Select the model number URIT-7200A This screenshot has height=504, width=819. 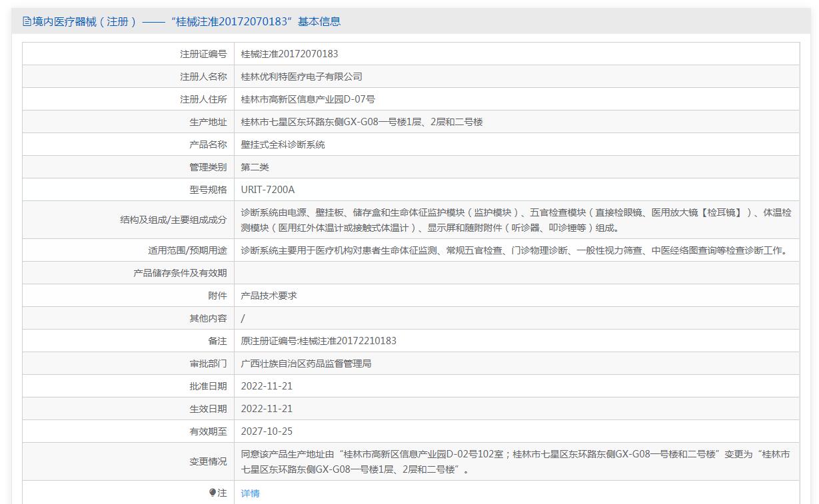267,190
